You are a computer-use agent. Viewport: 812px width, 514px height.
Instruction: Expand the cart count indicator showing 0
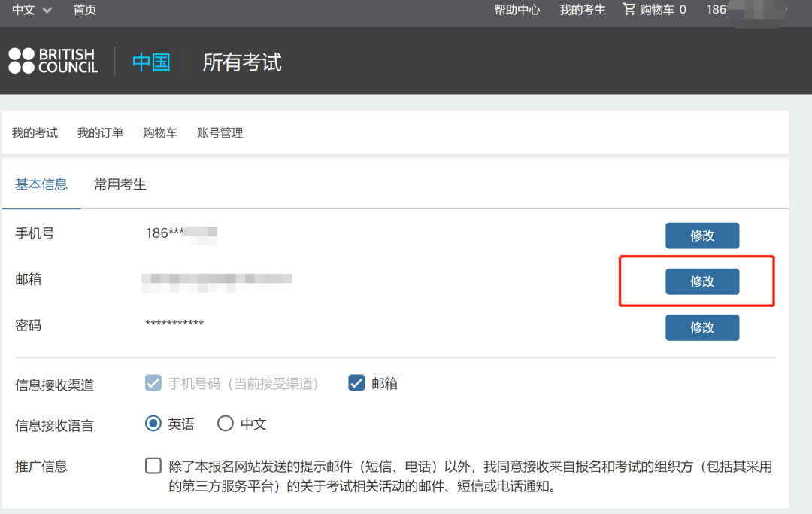pos(683,10)
